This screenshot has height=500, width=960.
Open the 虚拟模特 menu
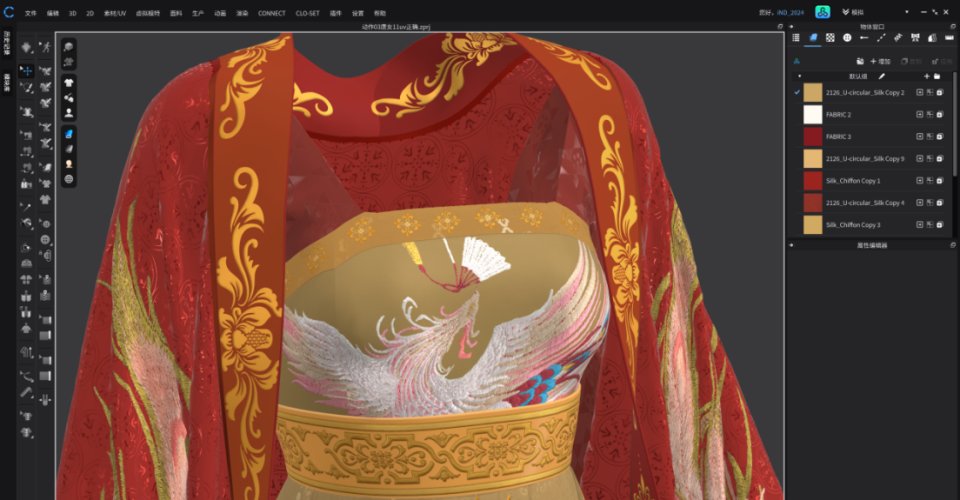[148, 13]
